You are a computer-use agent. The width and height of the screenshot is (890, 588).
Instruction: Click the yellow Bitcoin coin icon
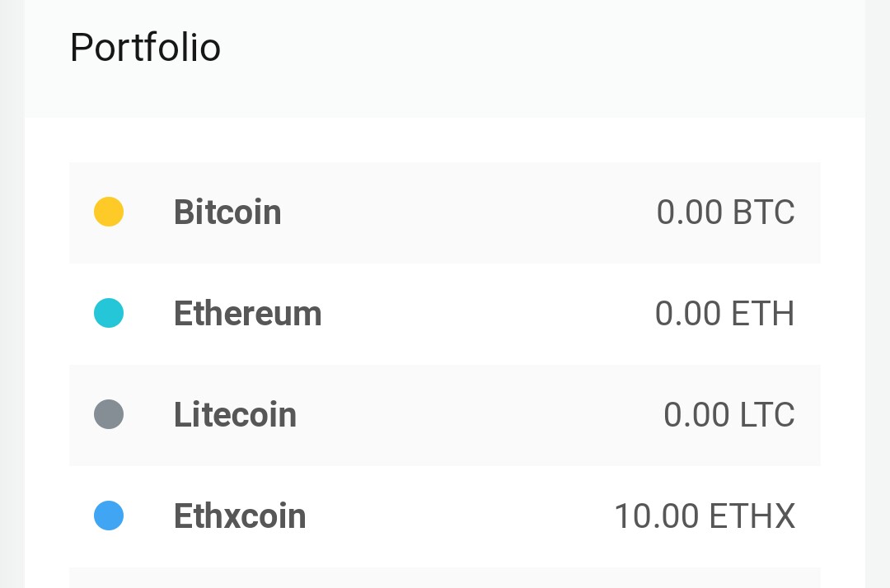click(109, 212)
